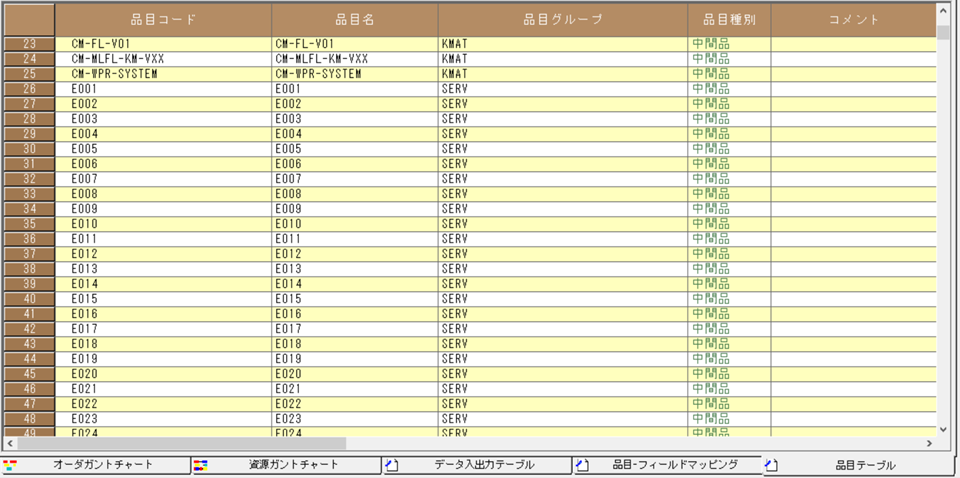Click the オーダガントチャート tab icon

click(x=9, y=465)
